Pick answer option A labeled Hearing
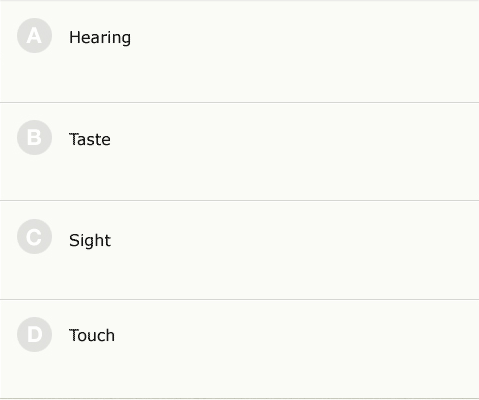This screenshot has height=400, width=479. point(239,52)
